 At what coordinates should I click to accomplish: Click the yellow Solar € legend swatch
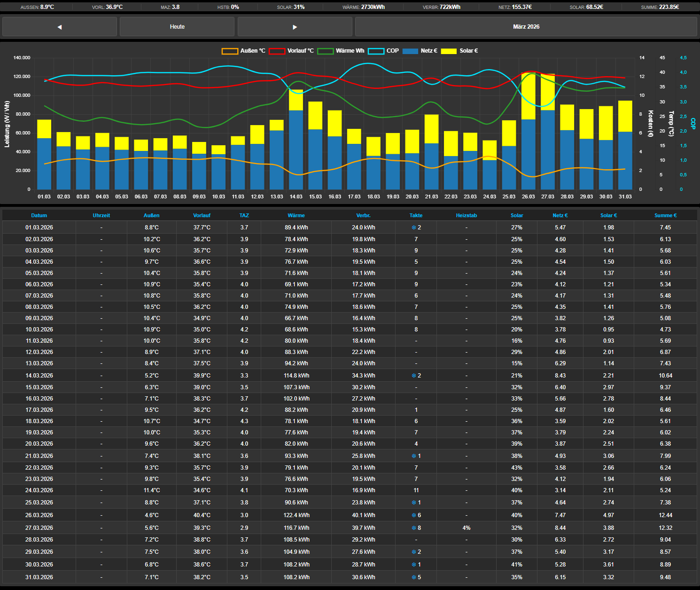(448, 51)
